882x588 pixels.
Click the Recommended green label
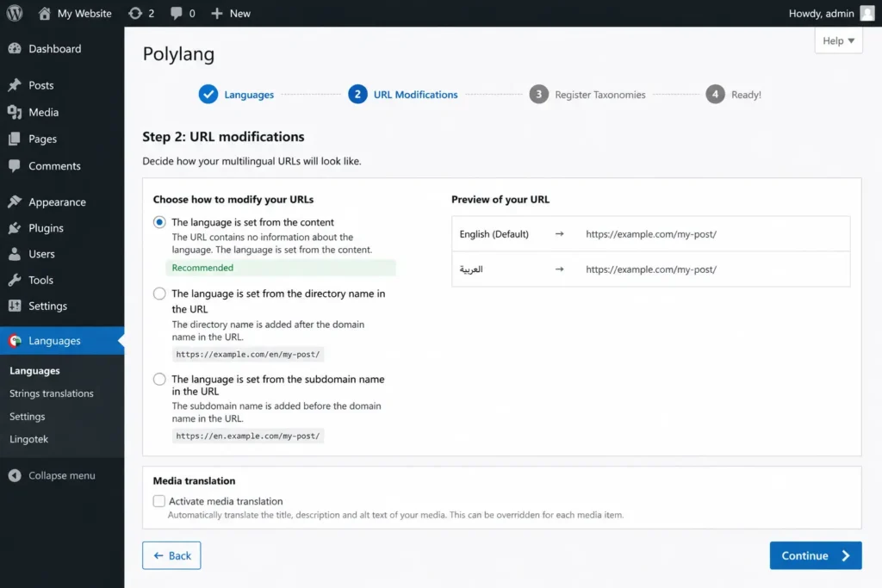click(x=202, y=268)
